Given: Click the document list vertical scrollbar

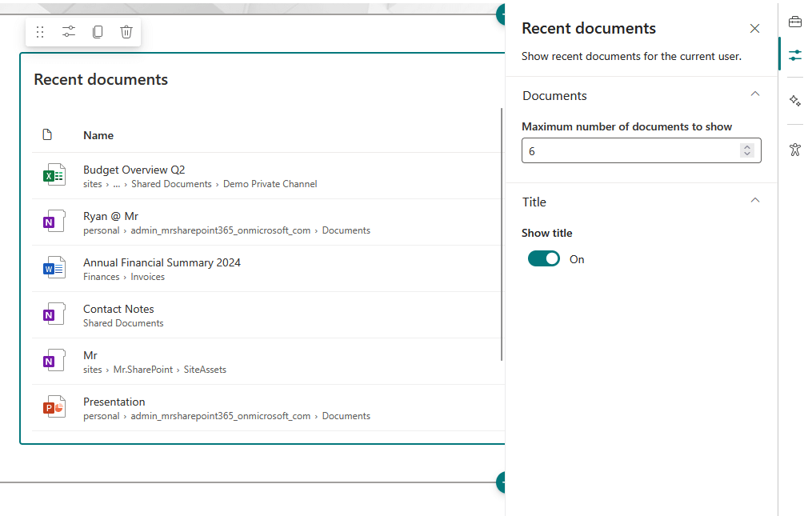Looking at the screenshot, I should click(x=502, y=234).
